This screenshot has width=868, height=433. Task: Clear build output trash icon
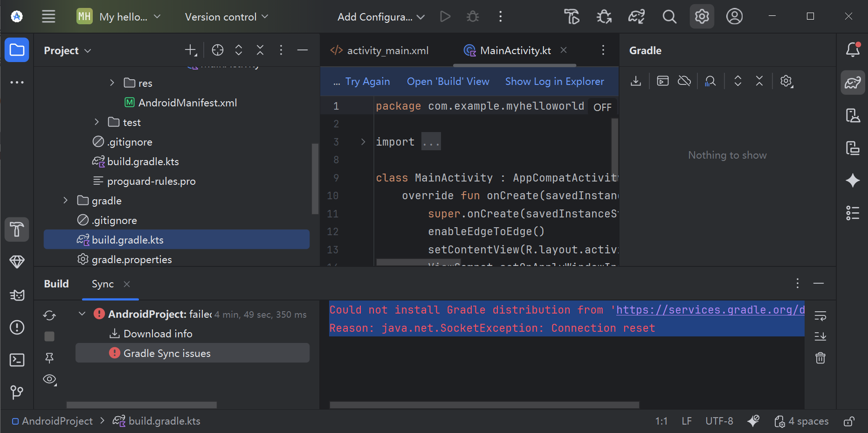pyautogui.click(x=820, y=358)
